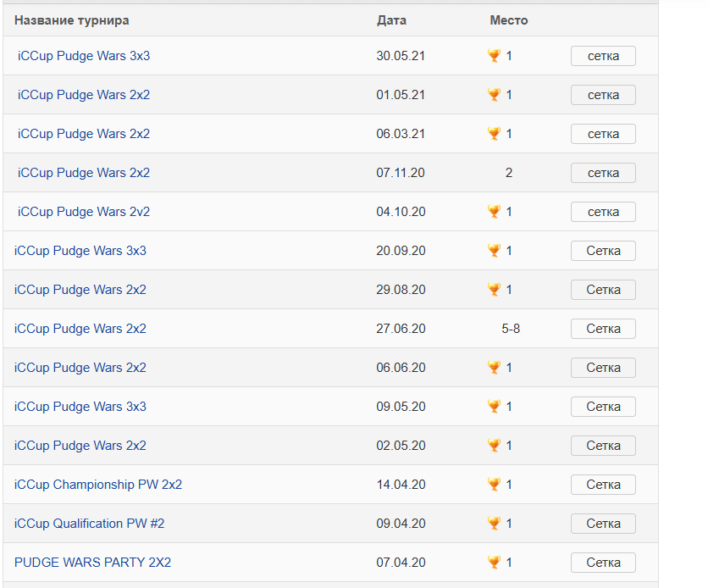Image resolution: width=708 pixels, height=588 pixels.
Task: Click trophy icon in 01.05.21 row
Action: pyautogui.click(x=494, y=94)
